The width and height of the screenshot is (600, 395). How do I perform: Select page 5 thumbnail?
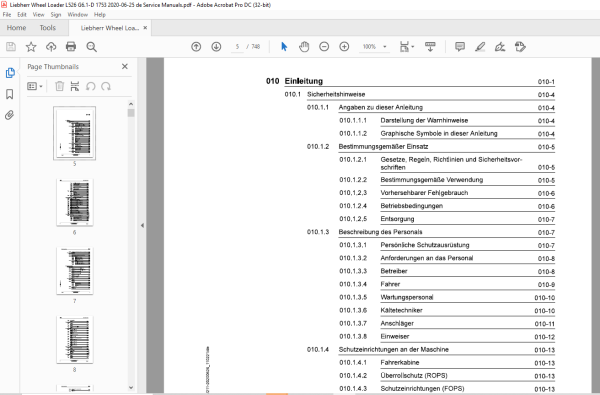point(75,133)
